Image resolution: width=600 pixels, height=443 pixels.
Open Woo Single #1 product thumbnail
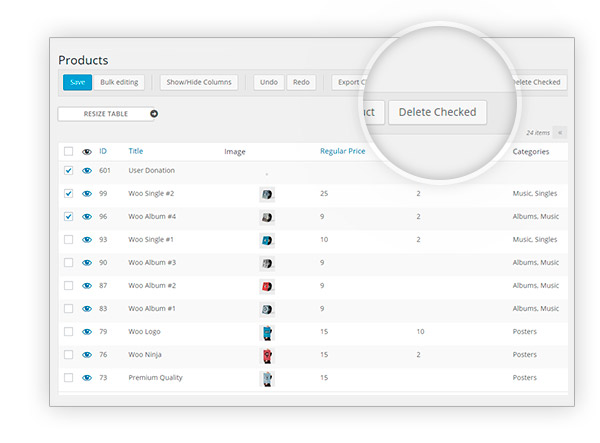pos(267,240)
